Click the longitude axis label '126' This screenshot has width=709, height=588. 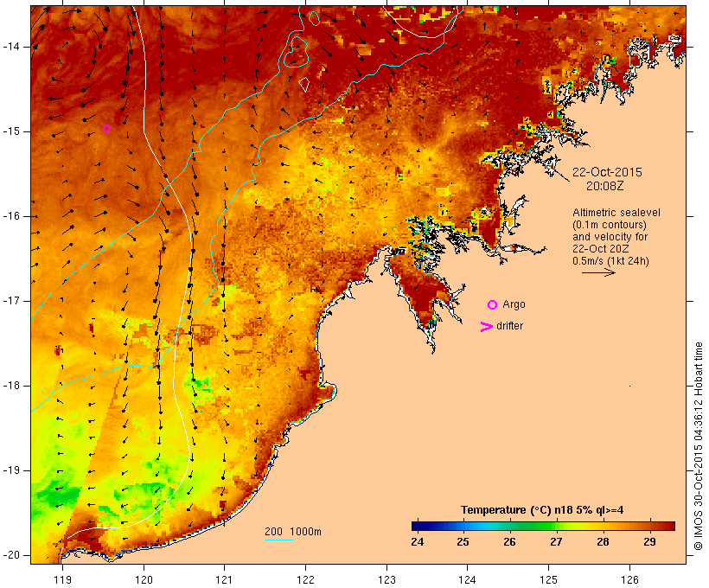coord(629,579)
